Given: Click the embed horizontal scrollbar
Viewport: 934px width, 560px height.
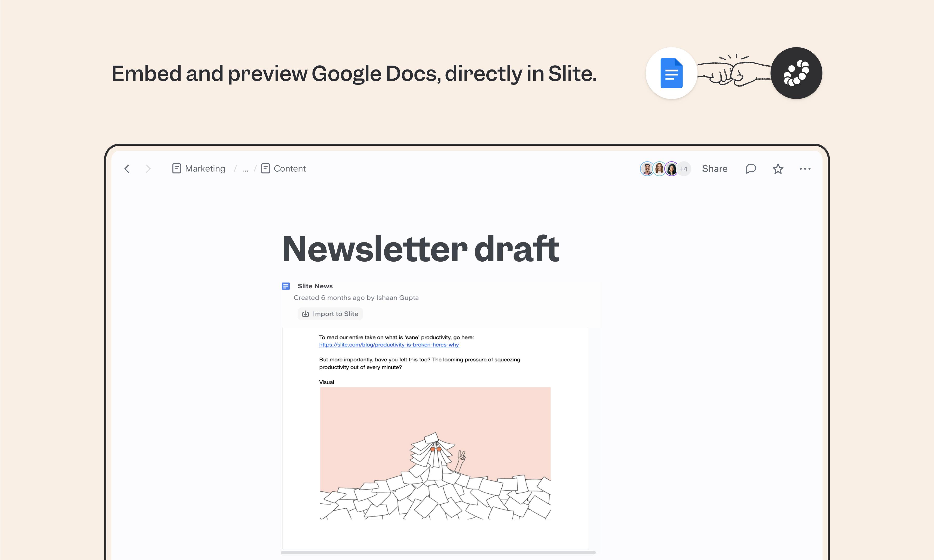Looking at the screenshot, I should click(x=438, y=552).
